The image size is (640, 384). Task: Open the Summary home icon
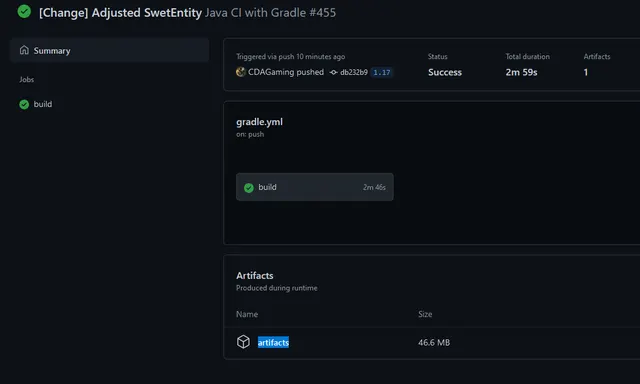(x=24, y=50)
